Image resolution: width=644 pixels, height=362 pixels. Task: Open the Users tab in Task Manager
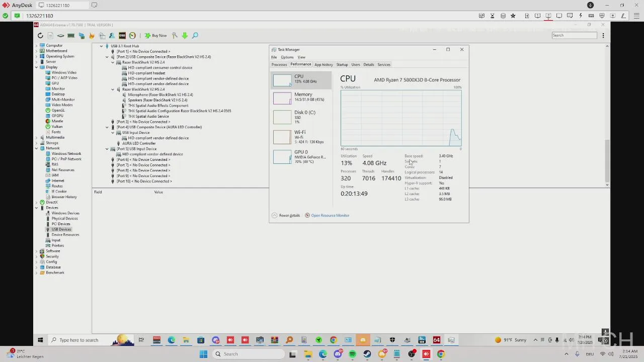(x=356, y=64)
